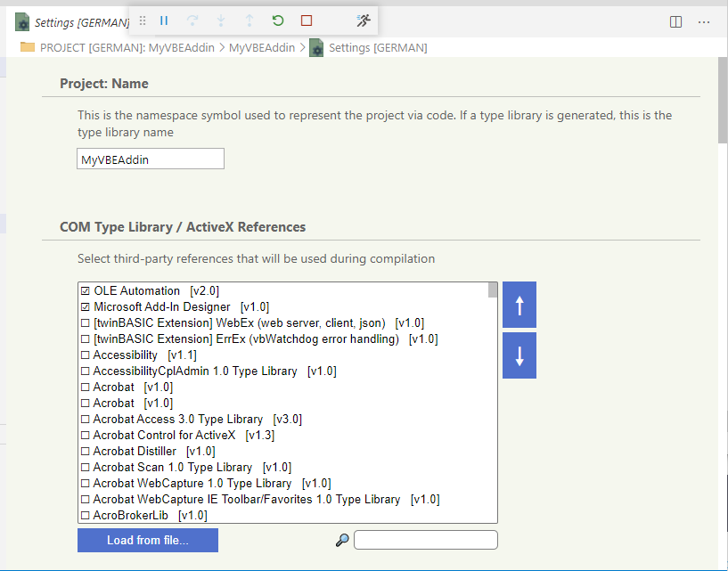Click the magnifier search icon below list
728x571 pixels.
coord(341,540)
